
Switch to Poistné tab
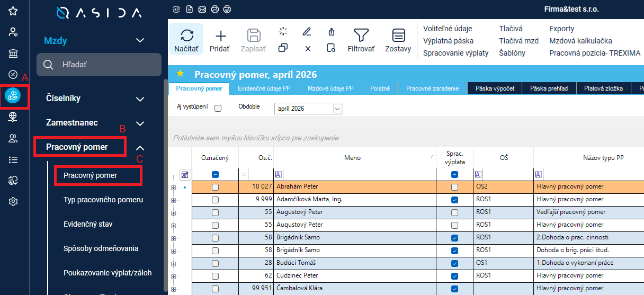pos(380,88)
